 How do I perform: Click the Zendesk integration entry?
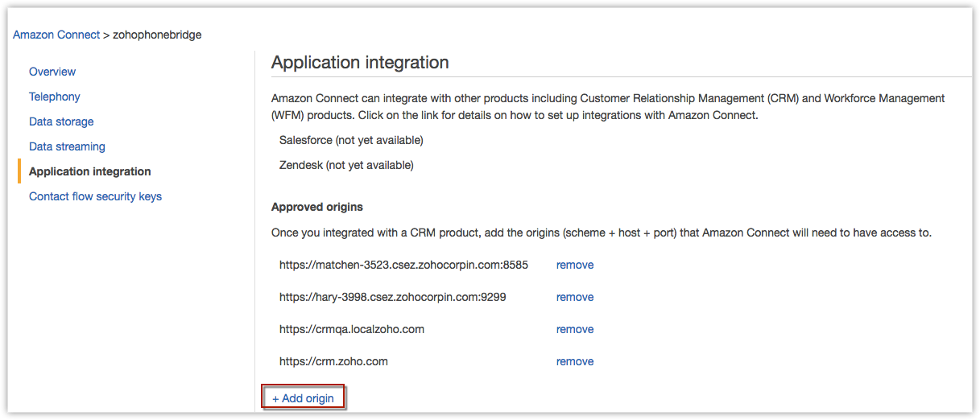(346, 165)
